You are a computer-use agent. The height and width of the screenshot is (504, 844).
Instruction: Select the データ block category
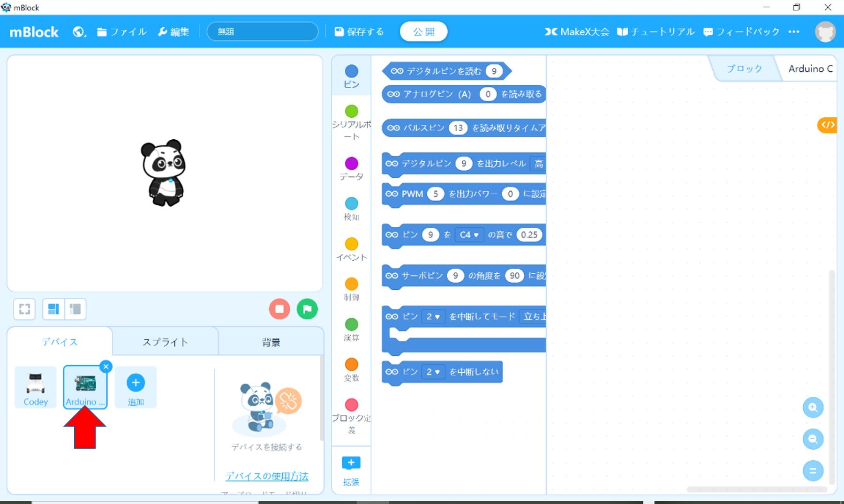click(x=351, y=169)
